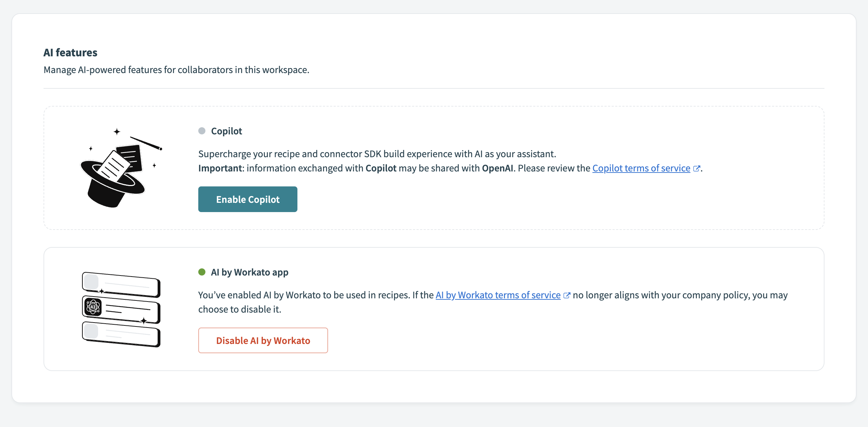Click the AI features section title
868x427 pixels.
pos(70,52)
